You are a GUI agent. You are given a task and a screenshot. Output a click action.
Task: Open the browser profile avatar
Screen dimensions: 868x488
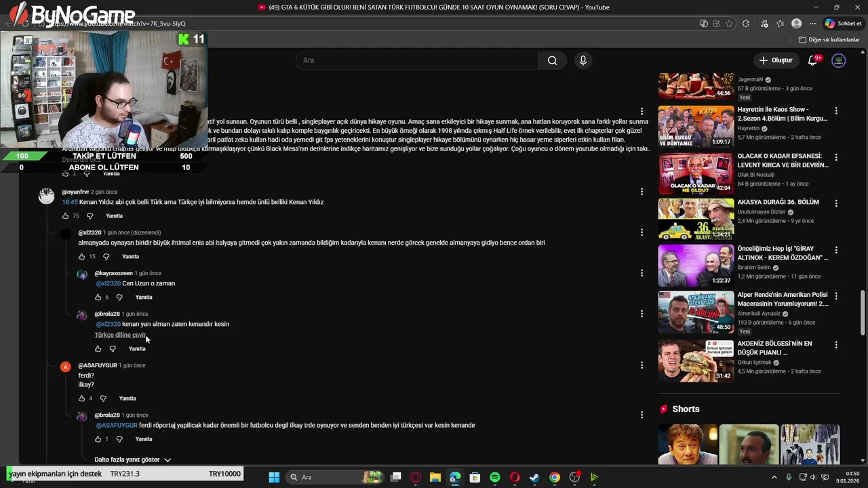tap(797, 24)
